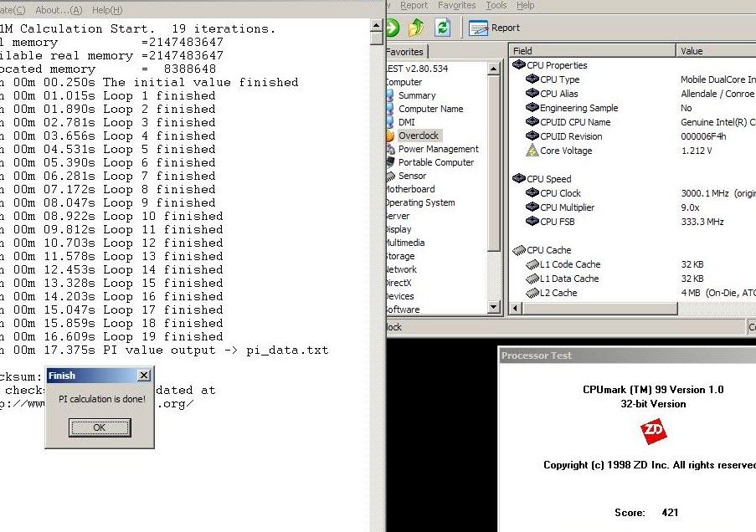Click the CPUID CPU Name row icon

[532, 121]
